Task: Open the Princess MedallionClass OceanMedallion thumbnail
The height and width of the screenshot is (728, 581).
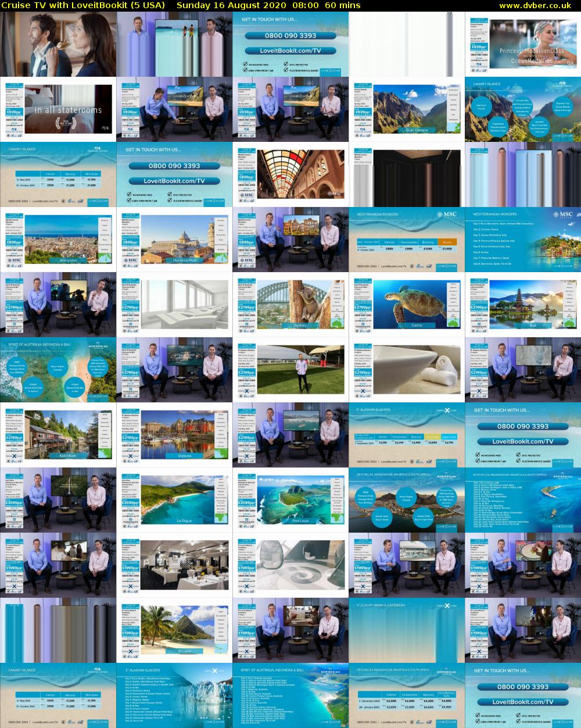Action: (x=523, y=44)
